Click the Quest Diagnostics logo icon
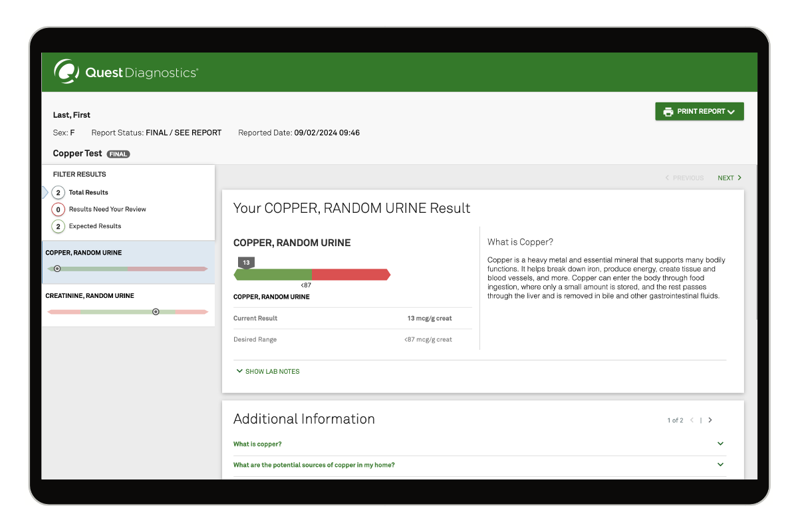 [67, 72]
